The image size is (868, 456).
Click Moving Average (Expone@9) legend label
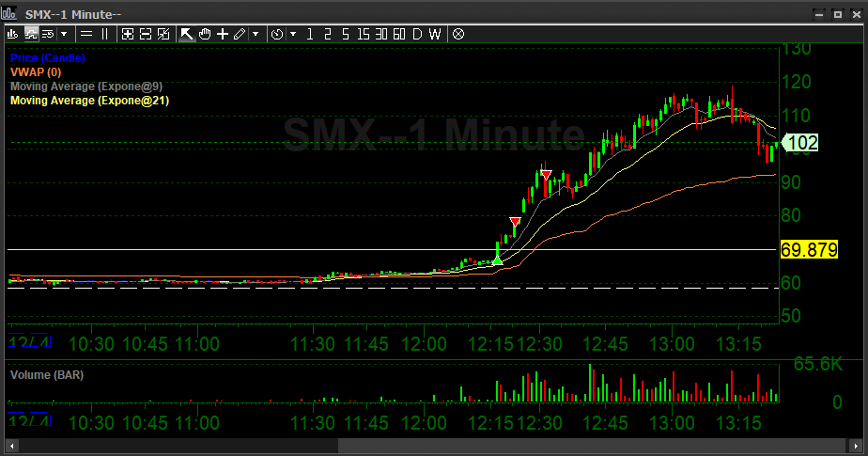point(86,86)
